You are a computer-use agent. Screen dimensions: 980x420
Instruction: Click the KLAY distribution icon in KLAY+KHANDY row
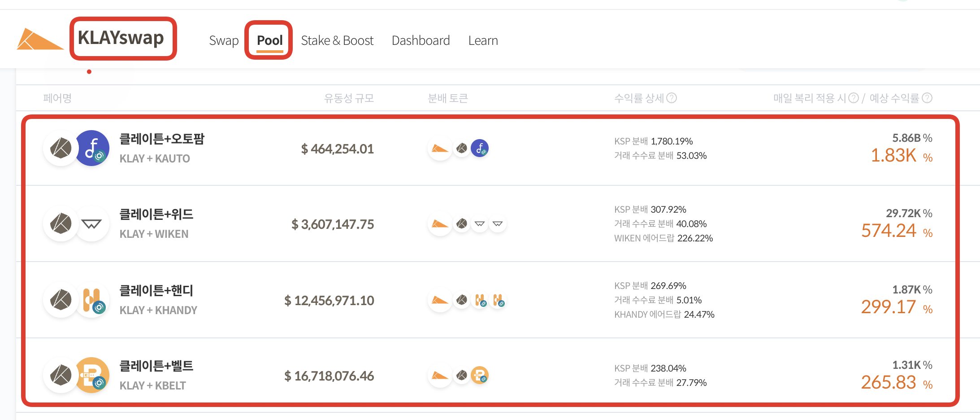tap(462, 300)
